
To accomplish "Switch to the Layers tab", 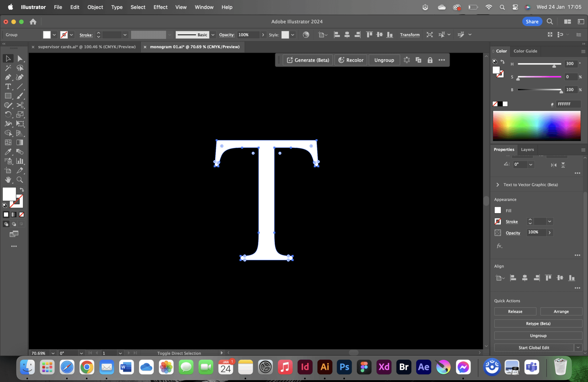I will coord(527,149).
